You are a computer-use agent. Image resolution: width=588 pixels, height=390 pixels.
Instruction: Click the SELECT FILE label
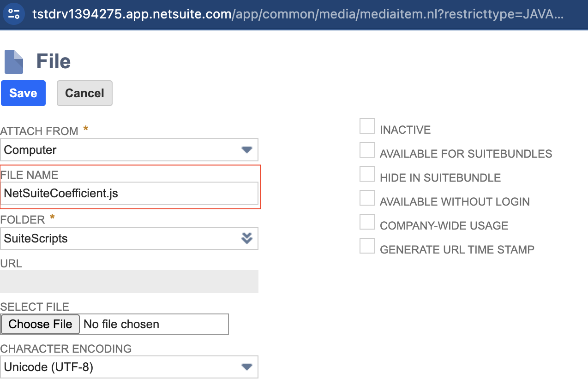pos(35,307)
